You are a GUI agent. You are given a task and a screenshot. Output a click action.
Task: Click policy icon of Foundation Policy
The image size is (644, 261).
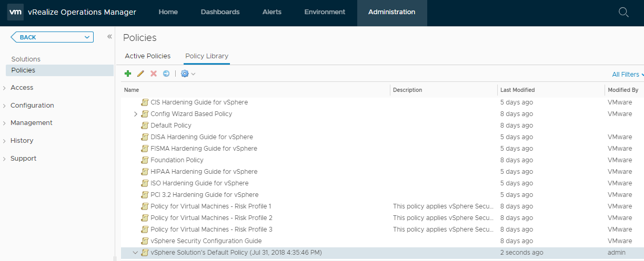click(x=145, y=160)
